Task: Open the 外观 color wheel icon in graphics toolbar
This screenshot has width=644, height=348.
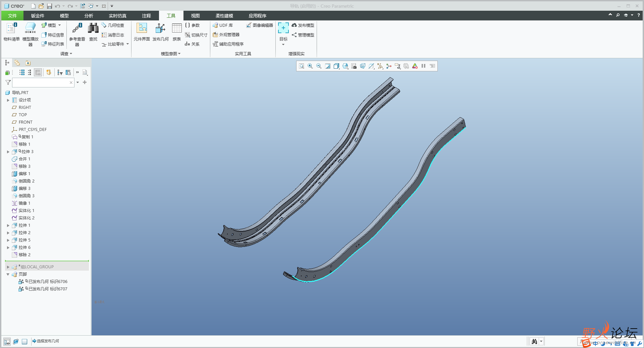Action: [415, 66]
